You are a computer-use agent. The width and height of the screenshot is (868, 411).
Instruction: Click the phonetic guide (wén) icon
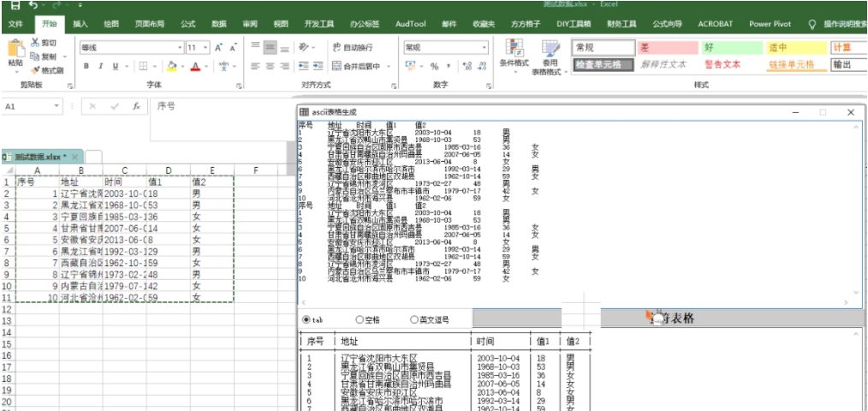[223, 66]
